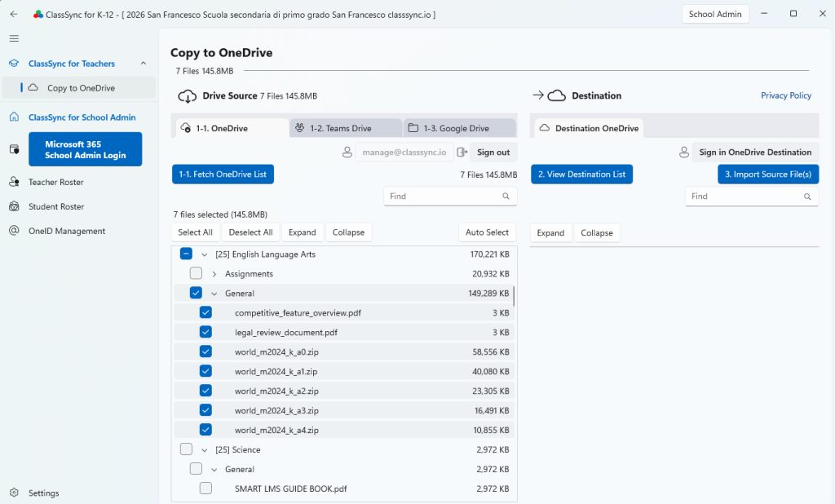Switch to the 1-3. Google Drive tab
This screenshot has height=504, width=835.
pyautogui.click(x=460, y=128)
